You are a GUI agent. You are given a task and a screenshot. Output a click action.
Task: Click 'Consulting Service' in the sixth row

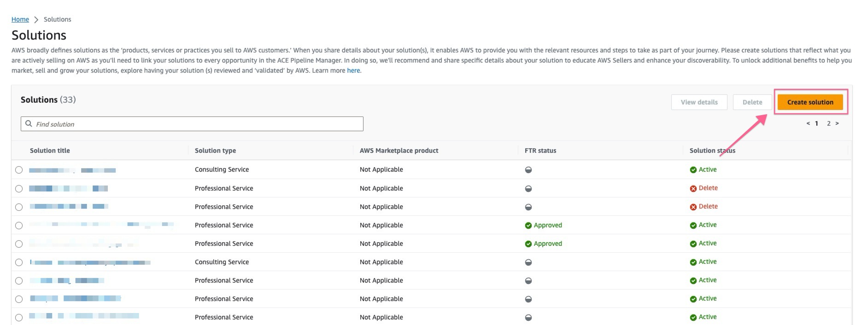pos(222,262)
